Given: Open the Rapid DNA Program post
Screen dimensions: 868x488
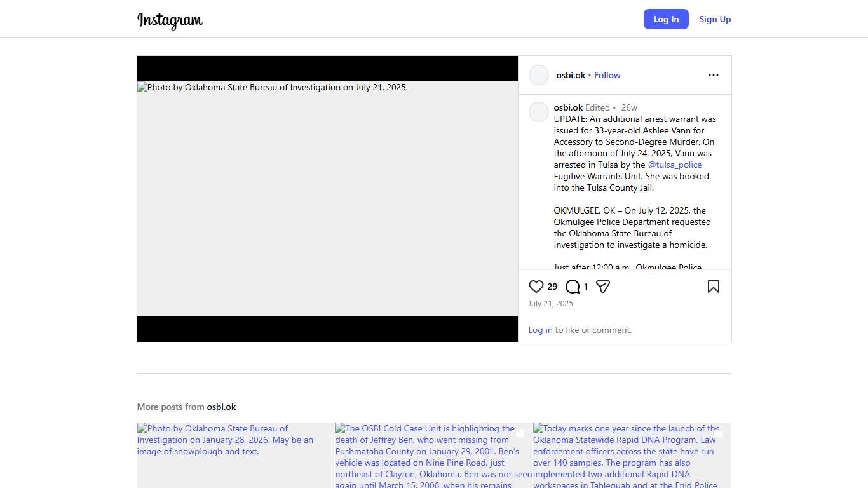Looking at the screenshot, I should pyautogui.click(x=632, y=455).
